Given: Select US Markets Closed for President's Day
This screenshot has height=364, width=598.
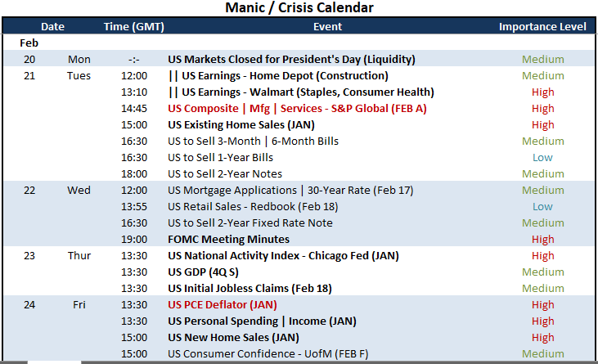Looking at the screenshot, I should click(291, 60).
